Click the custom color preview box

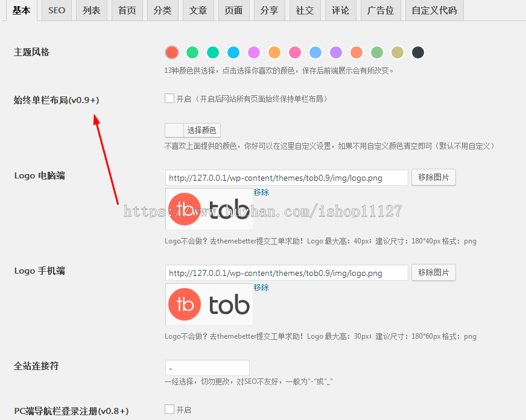point(174,130)
